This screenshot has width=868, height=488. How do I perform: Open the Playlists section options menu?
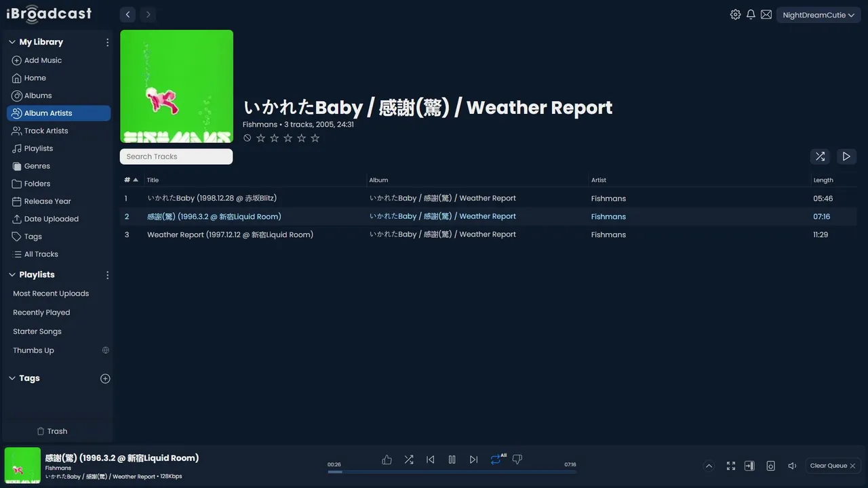[107, 275]
